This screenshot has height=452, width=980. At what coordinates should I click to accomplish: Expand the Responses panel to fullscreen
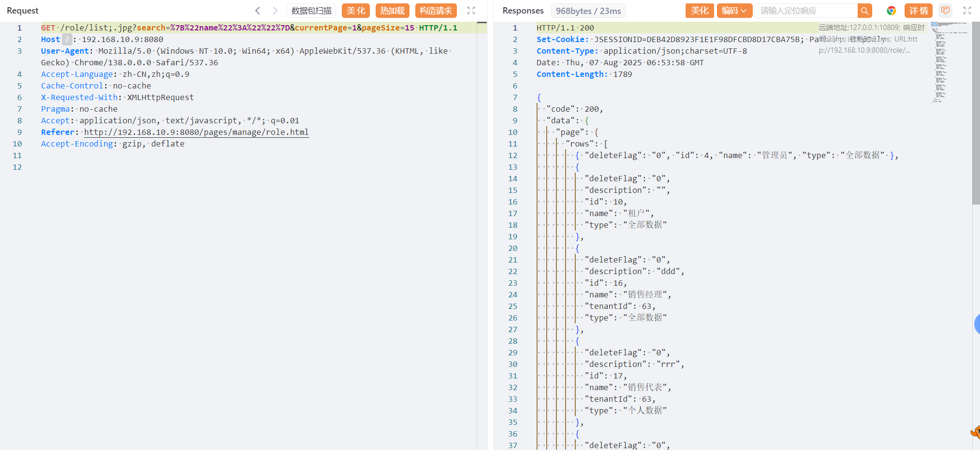tap(967, 11)
